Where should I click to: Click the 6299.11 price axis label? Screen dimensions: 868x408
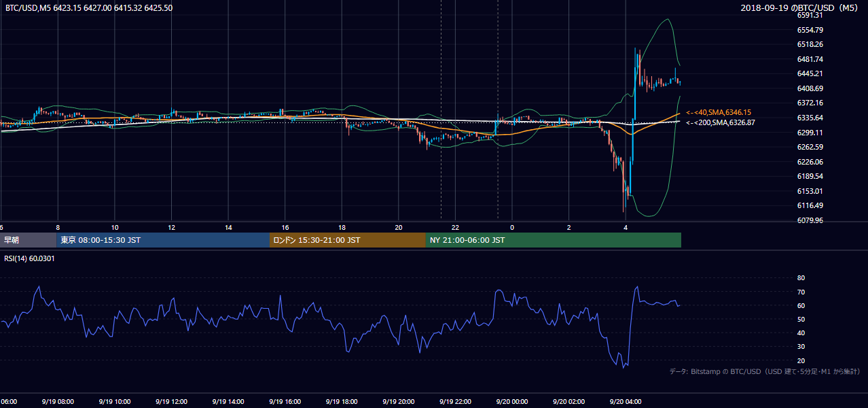tap(810, 133)
